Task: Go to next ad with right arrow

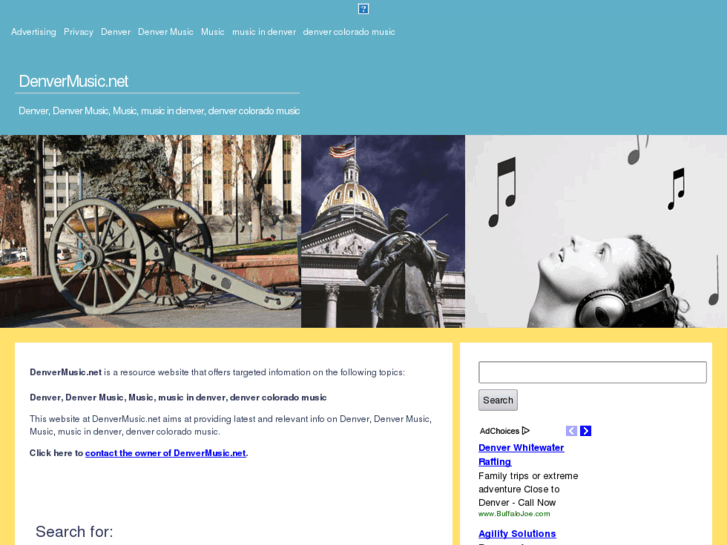Action: (x=586, y=431)
